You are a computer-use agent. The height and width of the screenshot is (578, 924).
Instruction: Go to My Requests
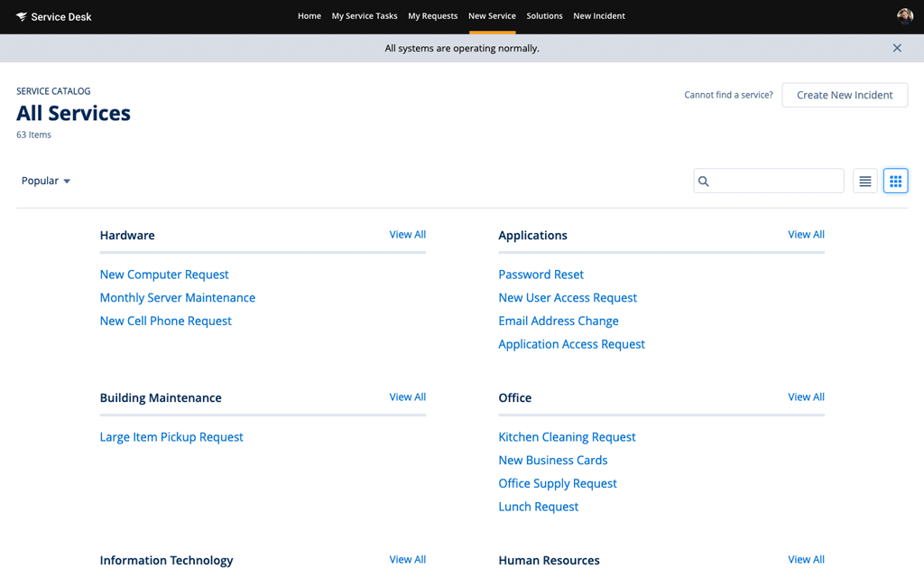click(x=432, y=15)
